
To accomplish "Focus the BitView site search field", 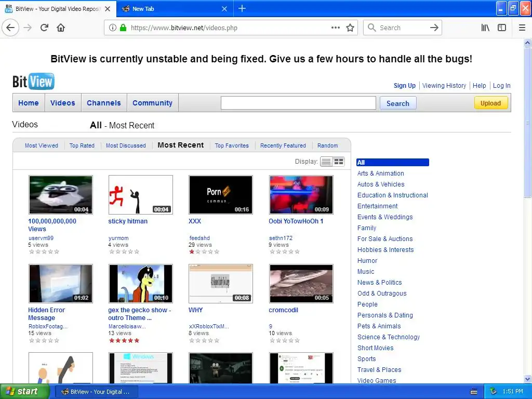I will coord(298,103).
